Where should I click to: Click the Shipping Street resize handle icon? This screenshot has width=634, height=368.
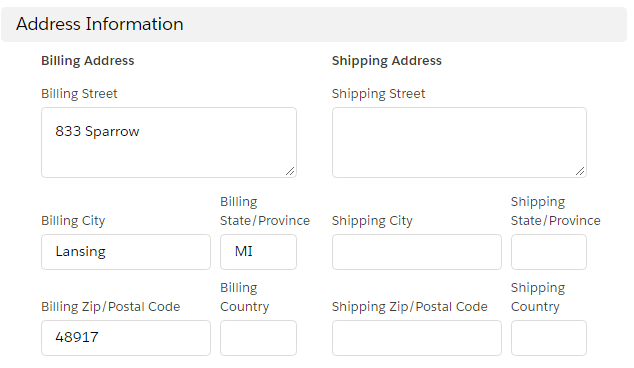(580, 171)
